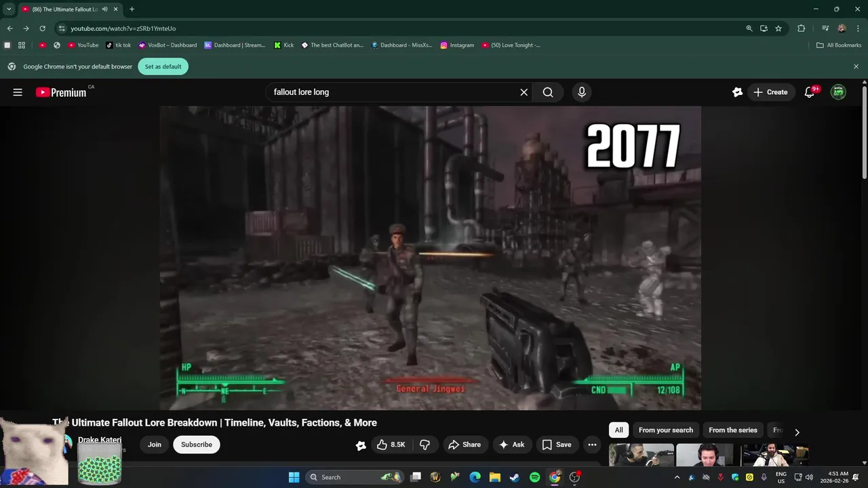Viewport: 868px width, 488px height.
Task: Open Spotify from the taskbar
Action: pos(534,477)
